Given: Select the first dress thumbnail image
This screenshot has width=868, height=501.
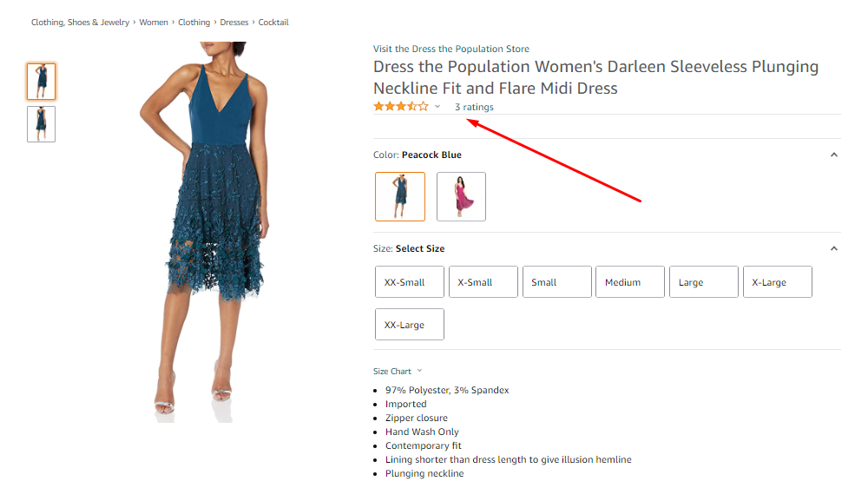Looking at the screenshot, I should click(41, 82).
